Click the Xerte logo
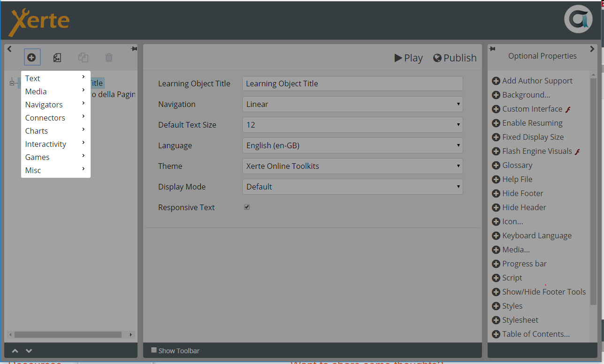The image size is (604, 364). click(x=39, y=21)
